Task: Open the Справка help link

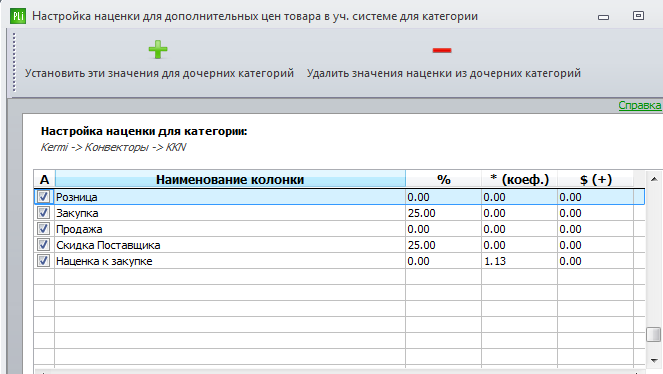Action: tap(639, 105)
